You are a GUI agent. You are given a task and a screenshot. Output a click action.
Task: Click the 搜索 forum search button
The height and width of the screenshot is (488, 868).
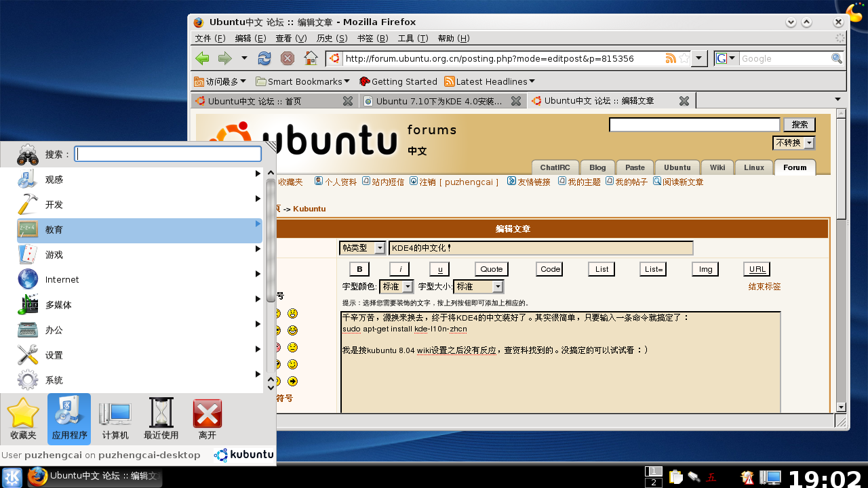(x=800, y=125)
